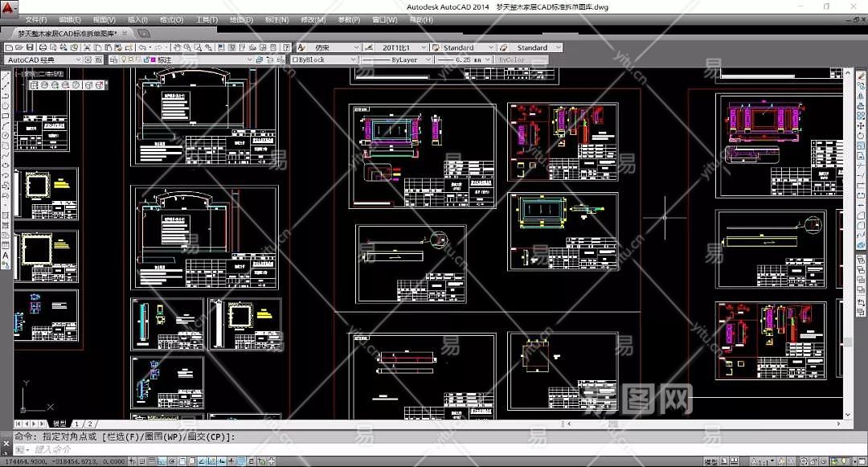Open the 文件(F) menu

pyautogui.click(x=36, y=20)
